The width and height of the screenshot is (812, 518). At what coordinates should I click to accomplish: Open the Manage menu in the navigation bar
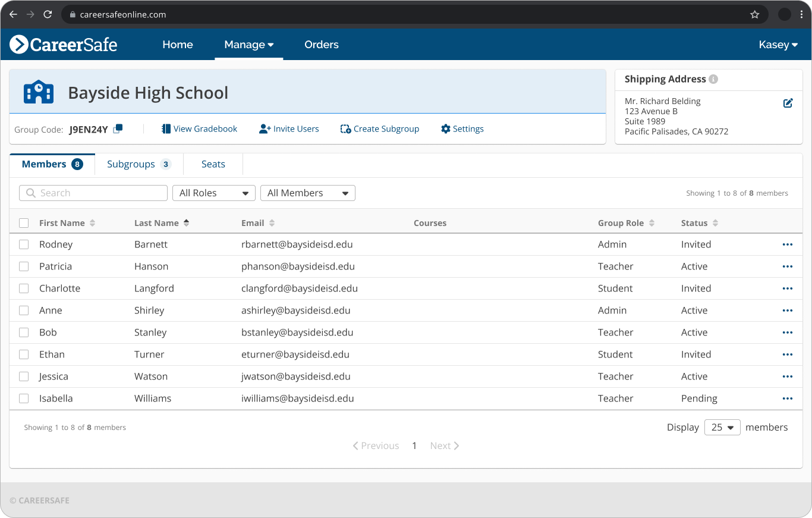coord(248,45)
